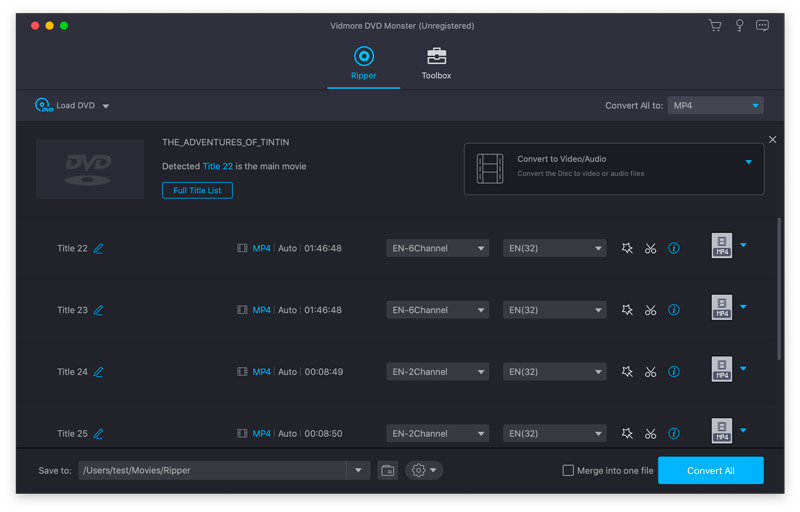Expand format arrow beside Title 24 MP4 icon
This screenshot has height=512, width=800.
[743, 368]
